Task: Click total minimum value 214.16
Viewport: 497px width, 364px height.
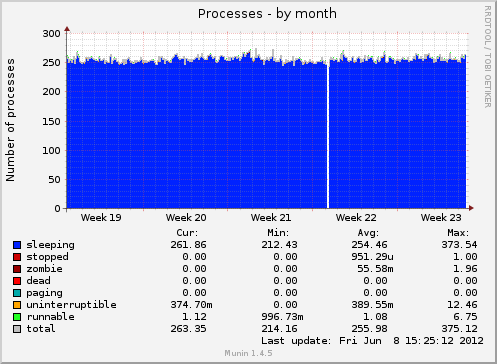Action: click(279, 329)
